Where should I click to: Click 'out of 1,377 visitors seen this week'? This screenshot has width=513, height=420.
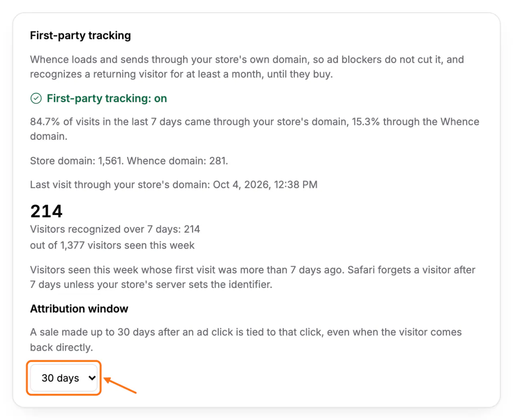[112, 245]
